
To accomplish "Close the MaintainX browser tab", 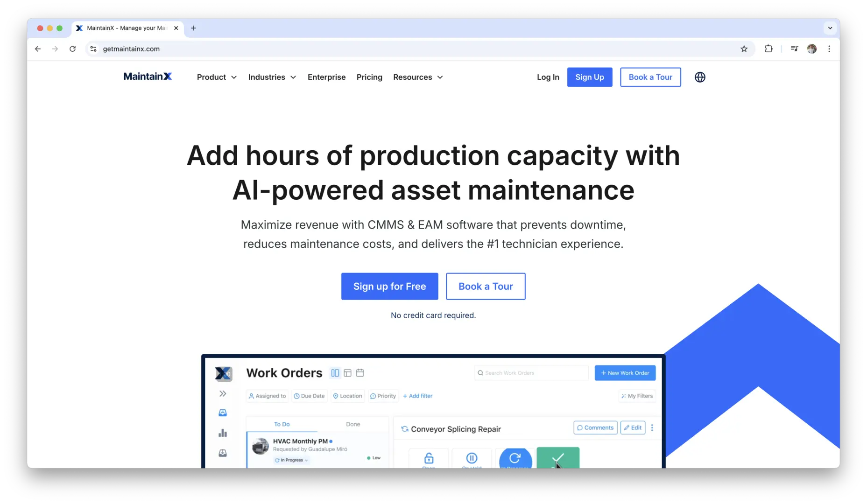I will click(x=176, y=28).
